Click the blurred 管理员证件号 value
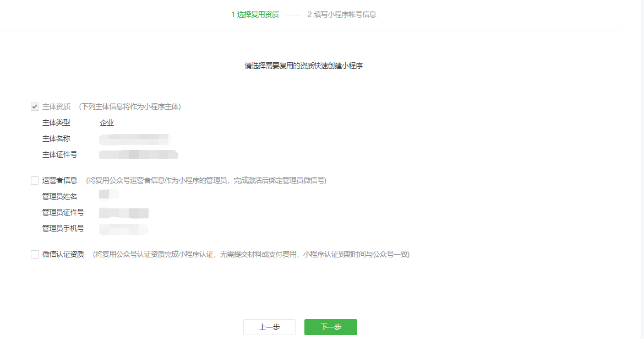The height and width of the screenshot is (339, 644). coord(124,212)
